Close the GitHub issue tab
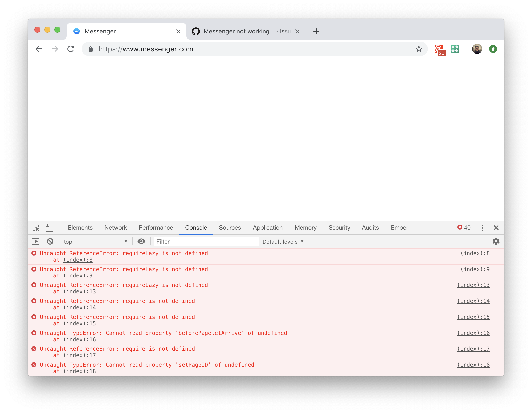This screenshot has width=532, height=413. pos(297,31)
